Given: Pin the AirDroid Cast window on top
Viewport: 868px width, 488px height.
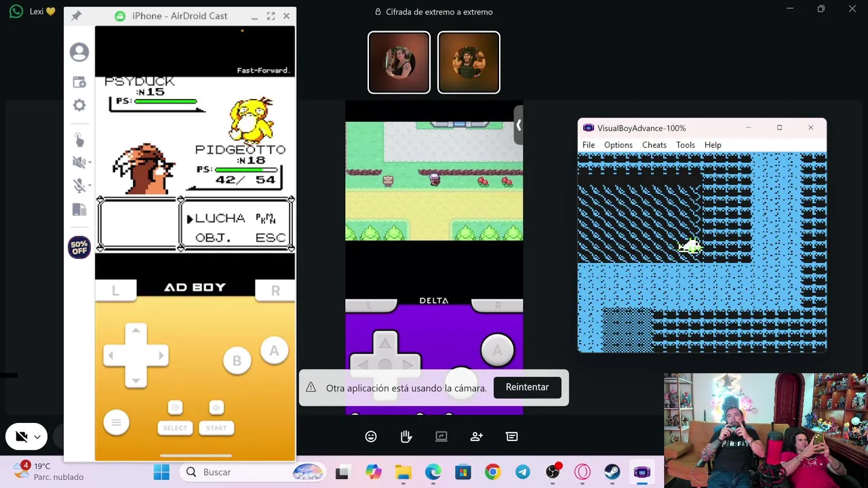Looking at the screenshot, I should pos(76,16).
